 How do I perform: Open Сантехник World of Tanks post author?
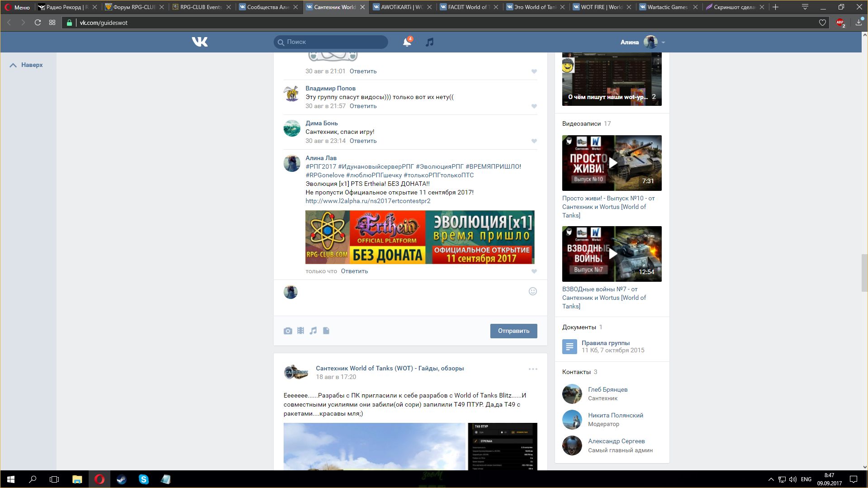(x=389, y=368)
